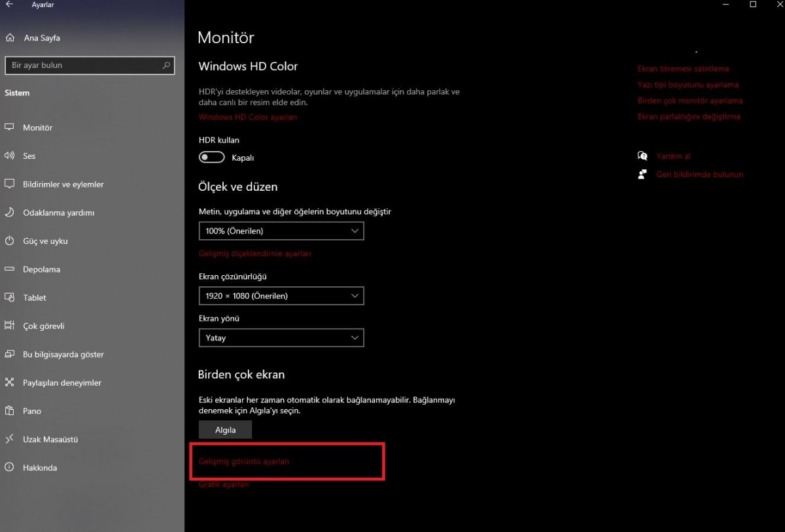Open the 1920 × 1080 resolution dropdown
Image resolution: width=785 pixels, height=532 pixels.
click(x=281, y=296)
